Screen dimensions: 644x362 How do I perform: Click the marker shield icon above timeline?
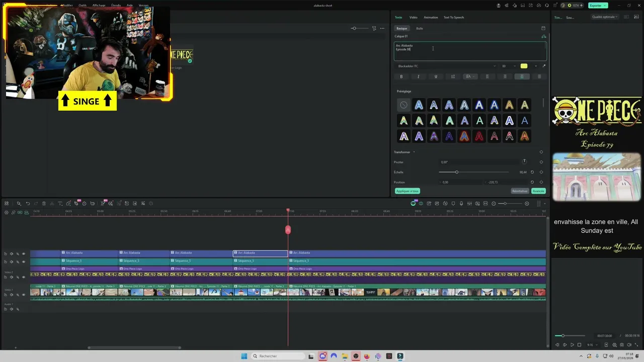point(453,204)
